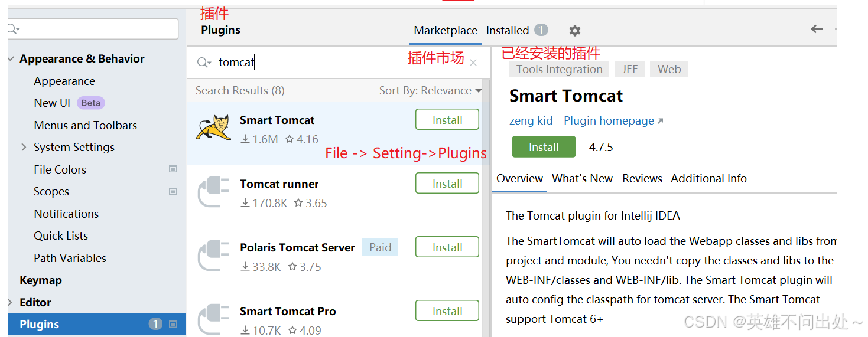The image size is (868, 337).
Task: Click the JEE tag
Action: point(630,69)
